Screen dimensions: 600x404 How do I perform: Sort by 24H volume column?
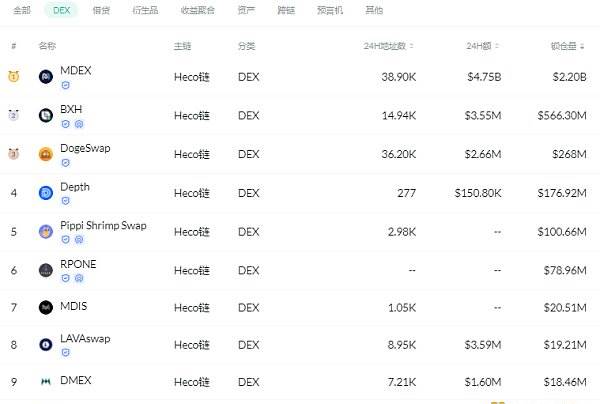pyautogui.click(x=482, y=46)
